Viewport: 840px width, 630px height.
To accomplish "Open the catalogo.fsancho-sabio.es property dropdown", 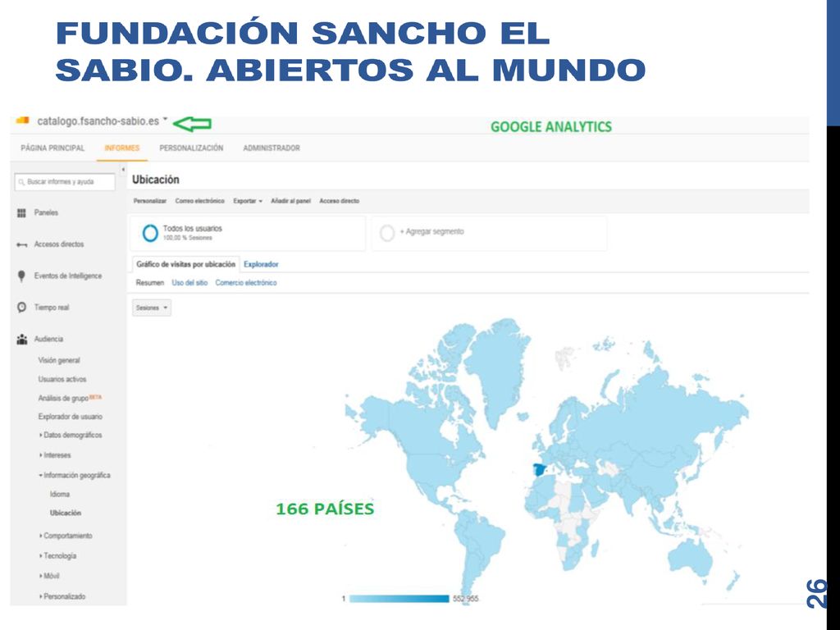I will (165, 119).
